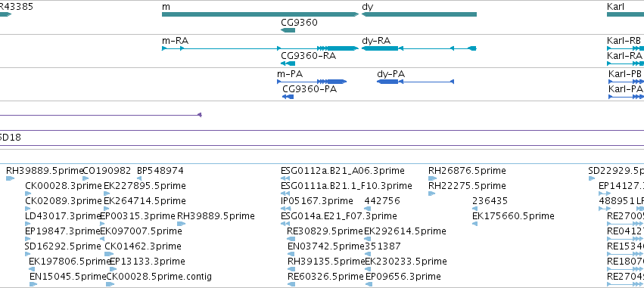The height and width of the screenshot is (288, 644).
Task: Open the CG9360-RA transcript label
Action: 309,56
